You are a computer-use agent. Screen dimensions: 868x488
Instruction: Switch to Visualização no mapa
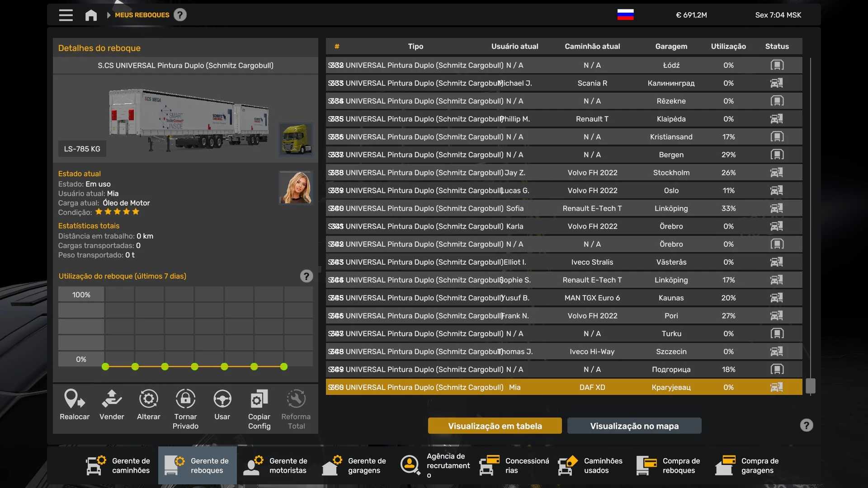(634, 426)
